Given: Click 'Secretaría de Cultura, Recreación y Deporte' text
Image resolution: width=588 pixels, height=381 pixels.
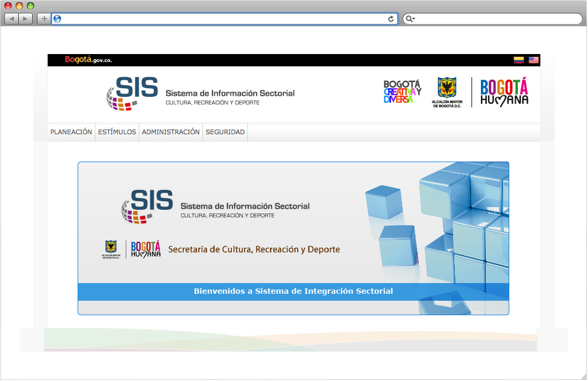Looking at the screenshot, I should (254, 249).
